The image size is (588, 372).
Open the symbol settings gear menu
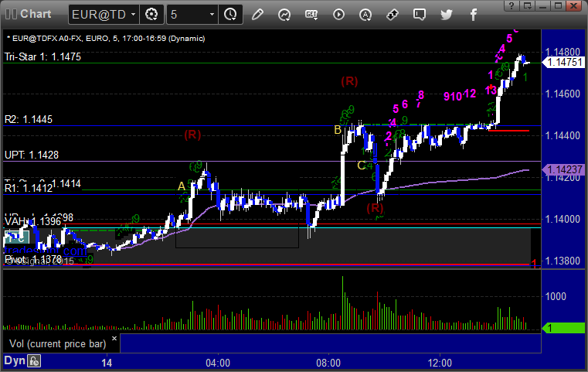click(x=151, y=15)
